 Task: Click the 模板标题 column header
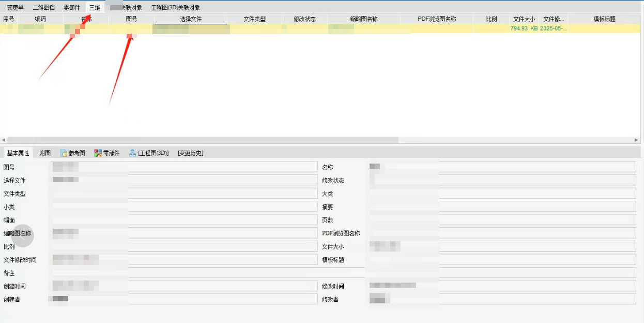[604, 19]
